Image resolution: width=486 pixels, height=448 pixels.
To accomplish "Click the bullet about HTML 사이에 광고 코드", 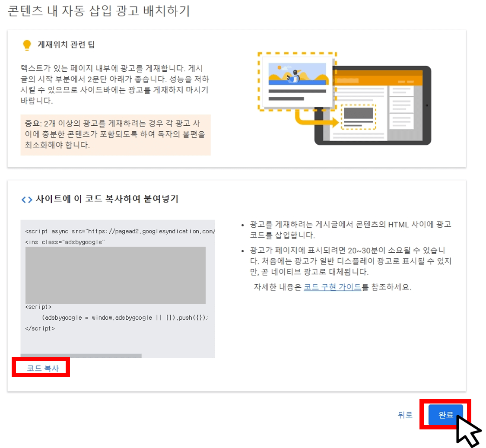I will [350, 230].
